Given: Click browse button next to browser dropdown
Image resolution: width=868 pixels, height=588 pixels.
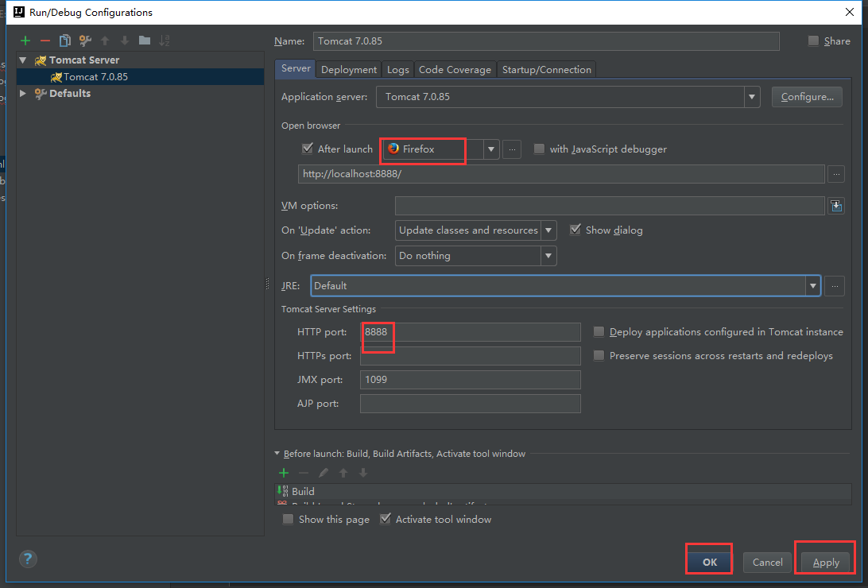Looking at the screenshot, I should [512, 149].
